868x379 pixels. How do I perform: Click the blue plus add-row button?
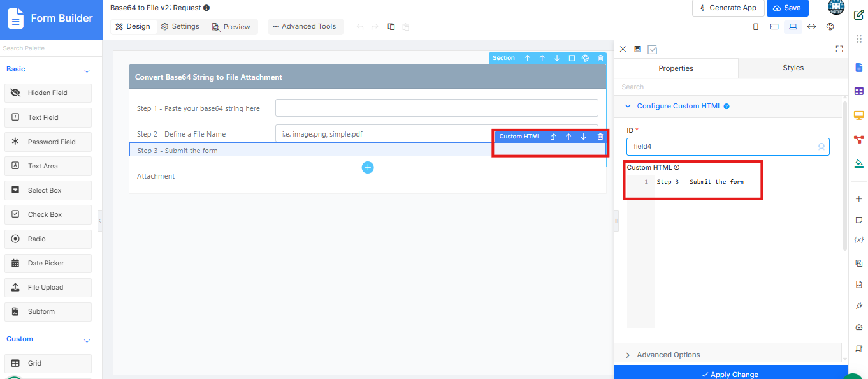[368, 167]
